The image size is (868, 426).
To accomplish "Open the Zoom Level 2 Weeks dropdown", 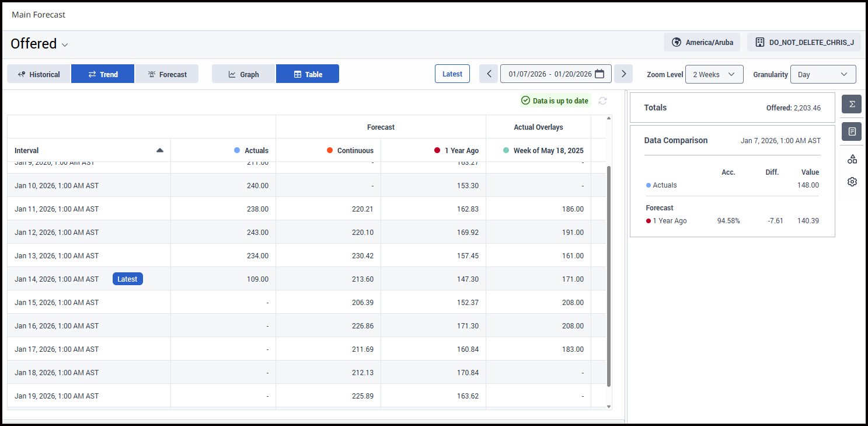I will [x=714, y=74].
